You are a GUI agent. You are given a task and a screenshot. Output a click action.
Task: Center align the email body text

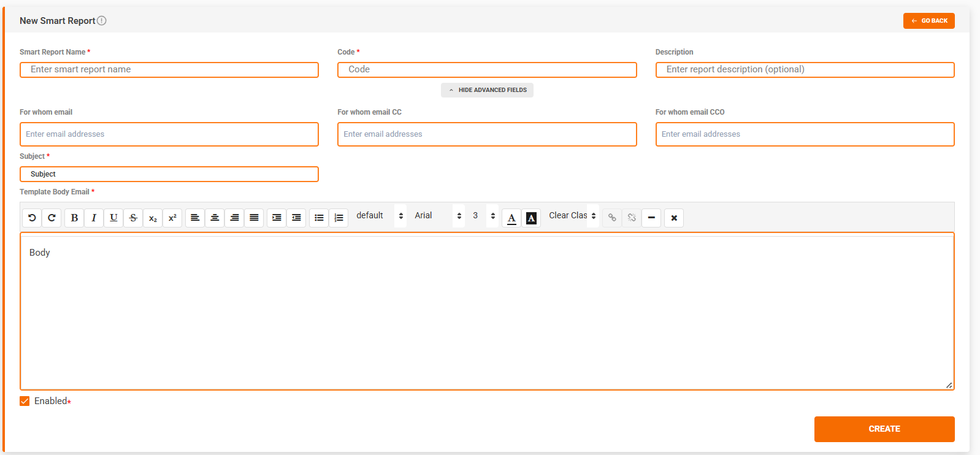(215, 218)
